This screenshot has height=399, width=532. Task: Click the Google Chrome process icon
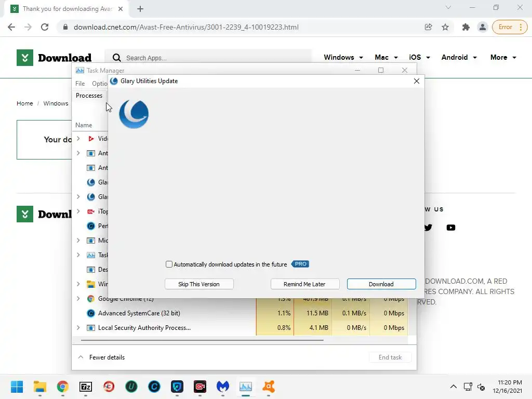pyautogui.click(x=91, y=299)
